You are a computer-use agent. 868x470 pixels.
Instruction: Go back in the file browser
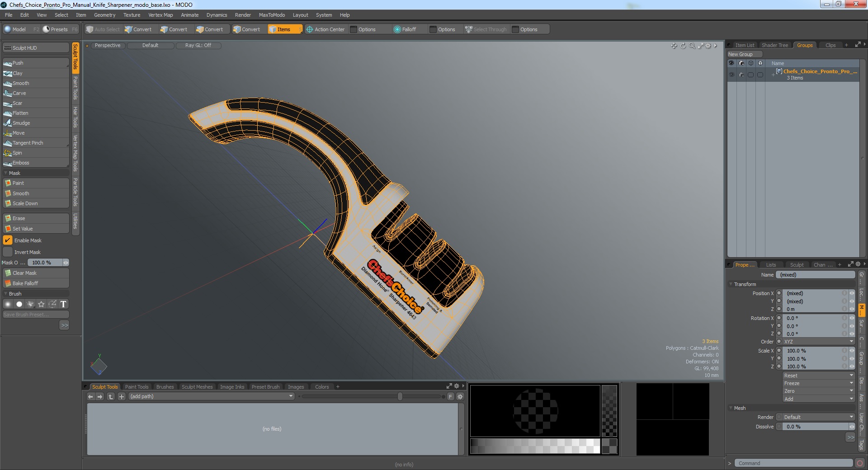coord(90,396)
